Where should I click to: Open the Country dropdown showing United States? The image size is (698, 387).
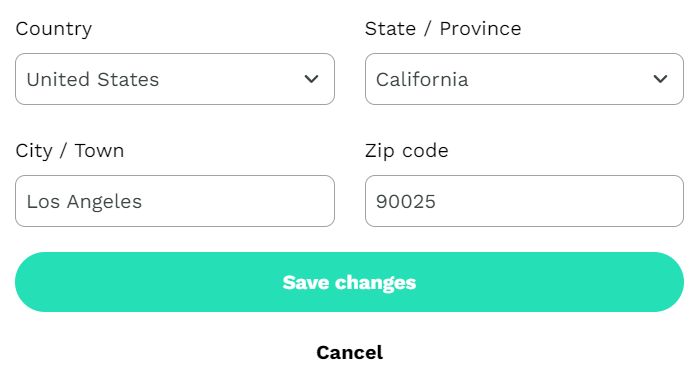point(175,79)
